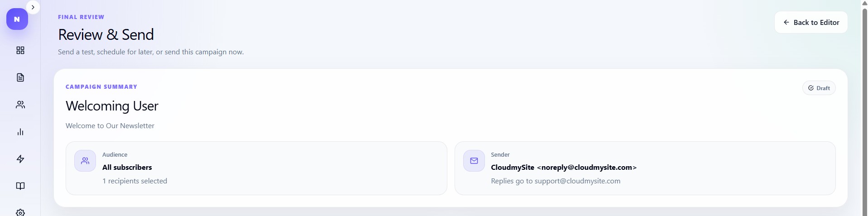This screenshot has width=868, height=216.
Task: Open the analytics bar chart icon
Action: pyautogui.click(x=20, y=132)
